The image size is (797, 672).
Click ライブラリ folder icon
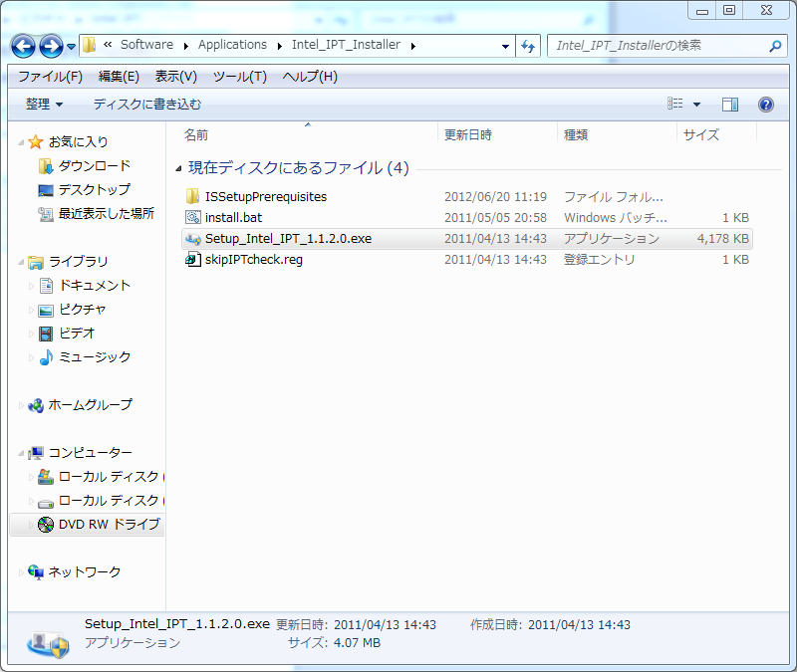(x=36, y=262)
